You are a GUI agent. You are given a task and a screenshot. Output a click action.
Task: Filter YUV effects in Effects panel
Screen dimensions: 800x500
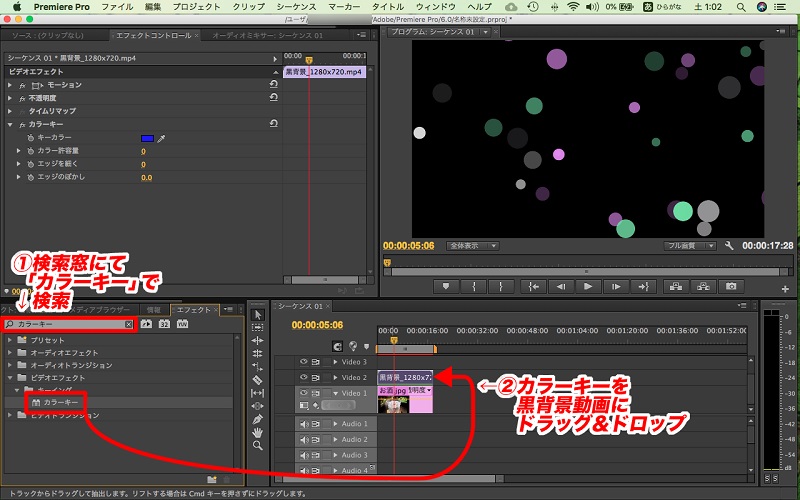pos(182,324)
